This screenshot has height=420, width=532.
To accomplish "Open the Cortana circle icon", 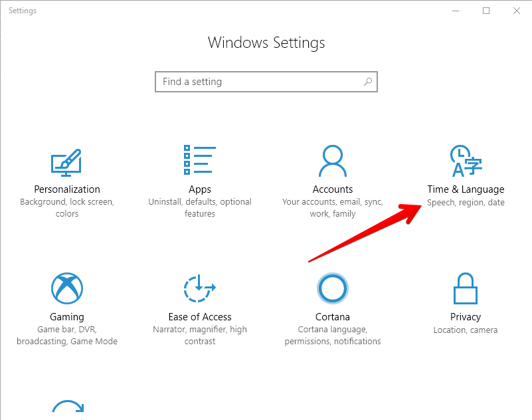I will pyautogui.click(x=333, y=288).
